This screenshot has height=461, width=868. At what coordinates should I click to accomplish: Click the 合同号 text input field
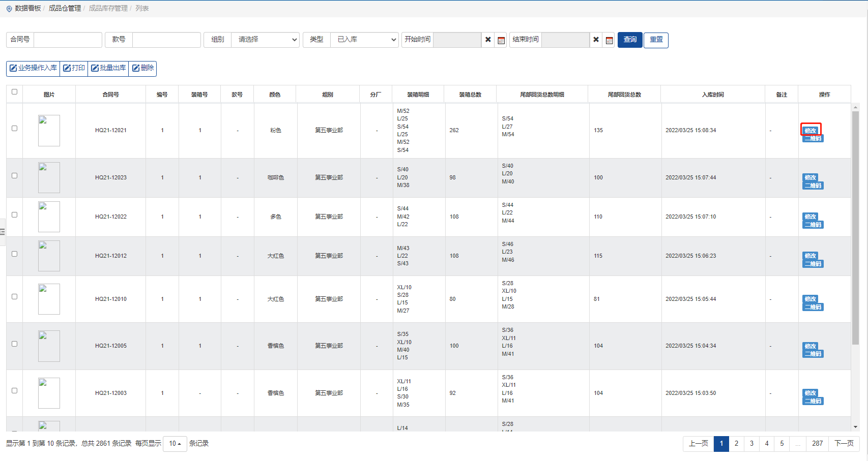(68, 40)
